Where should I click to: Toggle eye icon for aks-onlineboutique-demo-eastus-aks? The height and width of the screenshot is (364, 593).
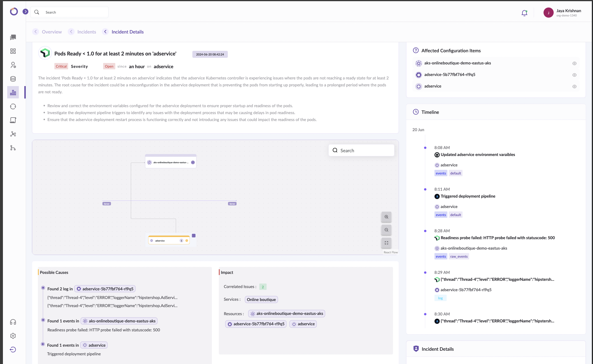tap(574, 63)
